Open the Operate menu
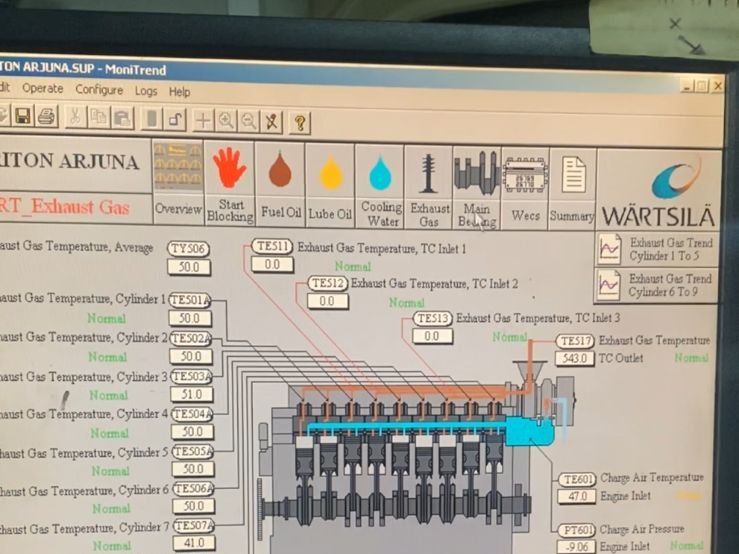Screen dimensions: 739x554 (x=42, y=88)
